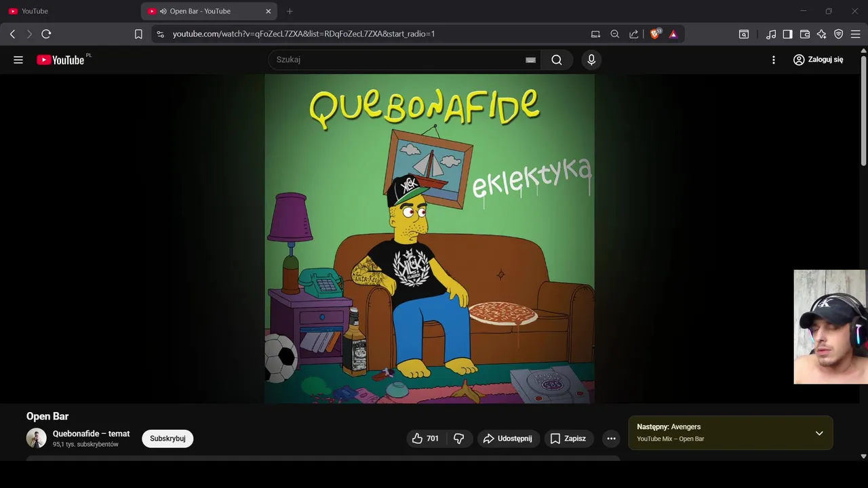Open a new browser tab

point(290,11)
